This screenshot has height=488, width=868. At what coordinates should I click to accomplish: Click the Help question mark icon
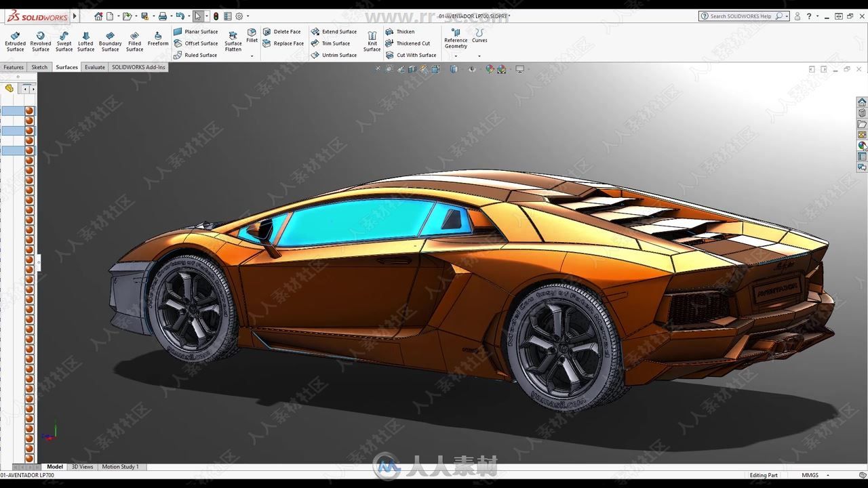[808, 16]
